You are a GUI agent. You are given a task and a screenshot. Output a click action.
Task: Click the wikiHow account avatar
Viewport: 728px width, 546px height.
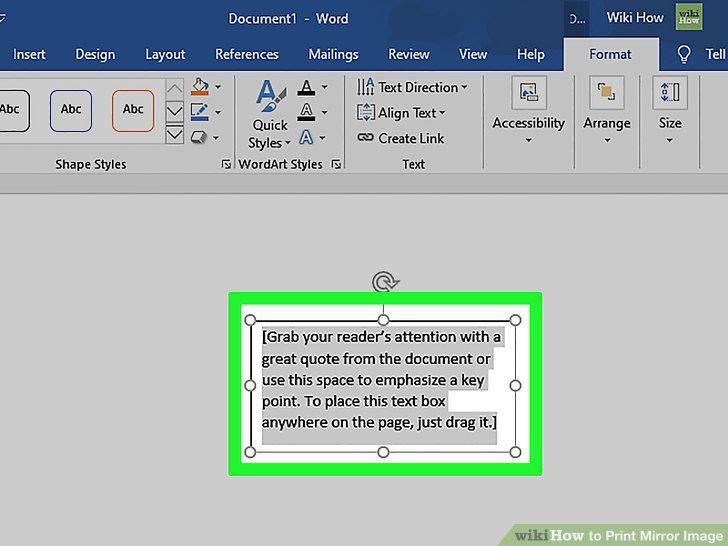(x=689, y=17)
